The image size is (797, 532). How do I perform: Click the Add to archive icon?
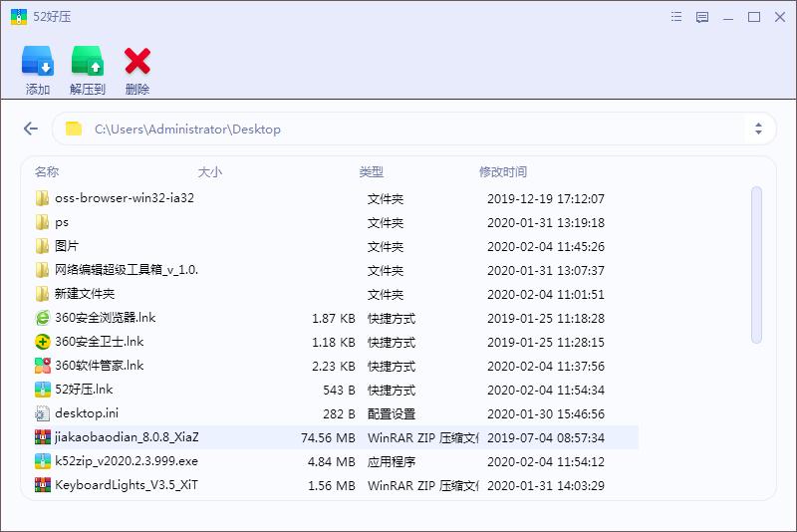[x=37, y=63]
